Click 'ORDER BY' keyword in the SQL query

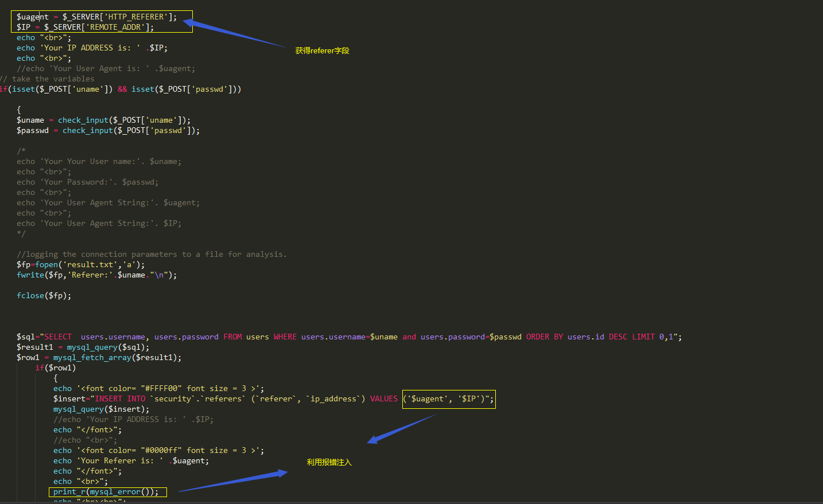click(x=545, y=337)
